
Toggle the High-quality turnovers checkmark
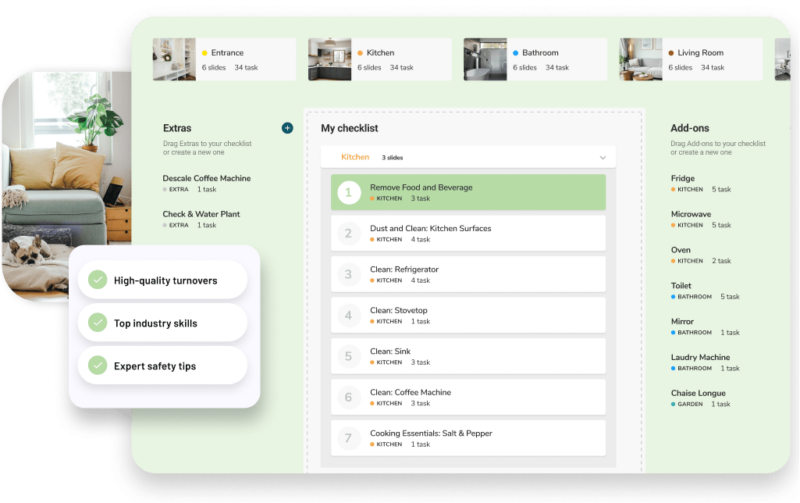[97, 281]
